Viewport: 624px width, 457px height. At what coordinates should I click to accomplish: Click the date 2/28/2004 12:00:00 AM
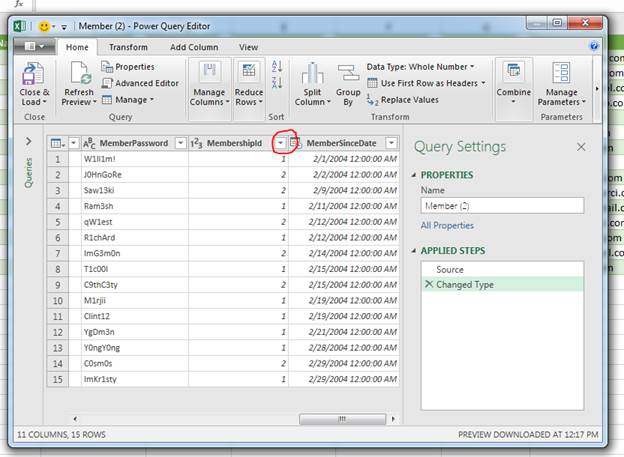[344, 348]
